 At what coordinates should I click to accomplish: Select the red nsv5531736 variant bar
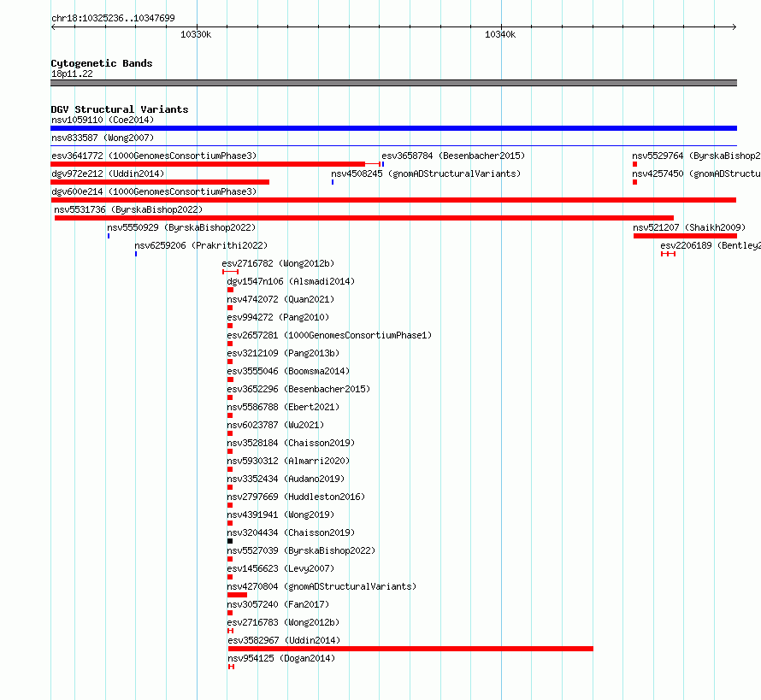[x=364, y=218]
